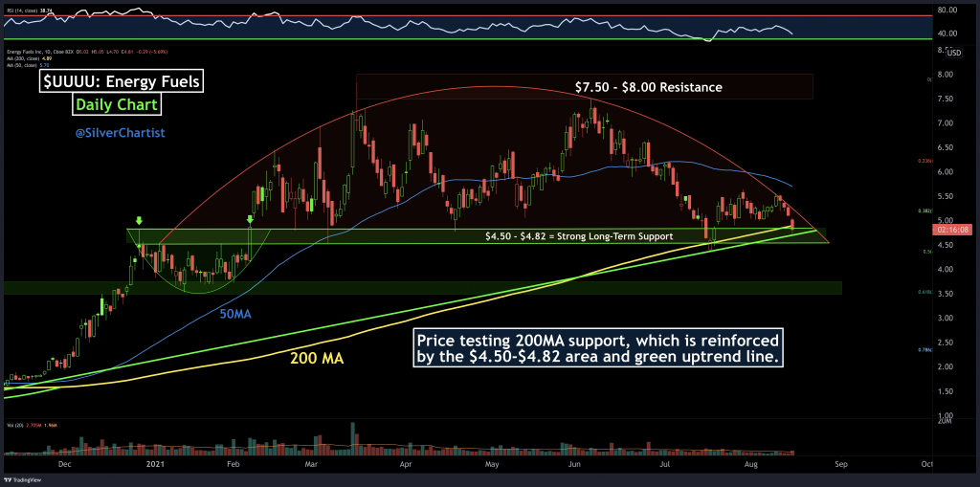This screenshot has height=487, width=980.
Task: Click the May label on time axis
Action: point(492,464)
